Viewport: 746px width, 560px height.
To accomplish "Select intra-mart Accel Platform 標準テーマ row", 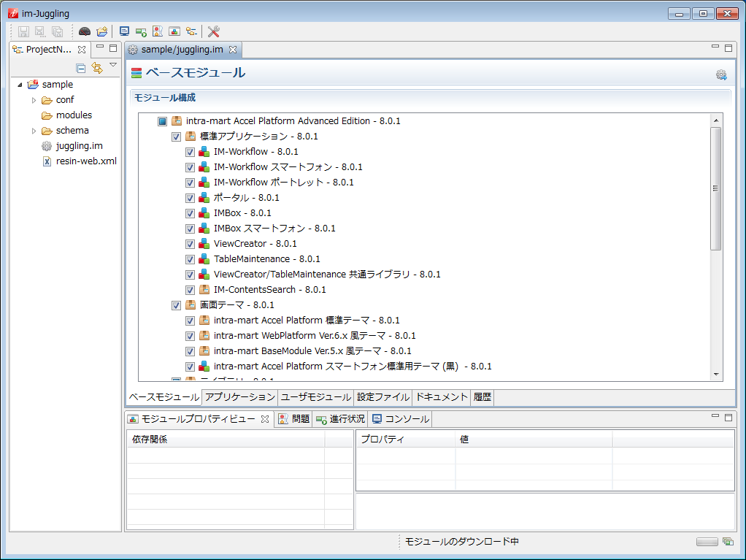I will 307,321.
